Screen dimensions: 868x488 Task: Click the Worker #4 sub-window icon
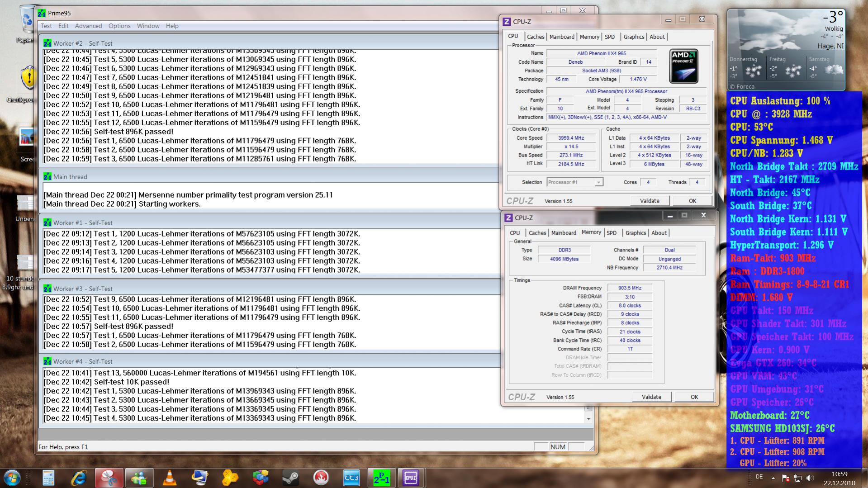coord(47,361)
